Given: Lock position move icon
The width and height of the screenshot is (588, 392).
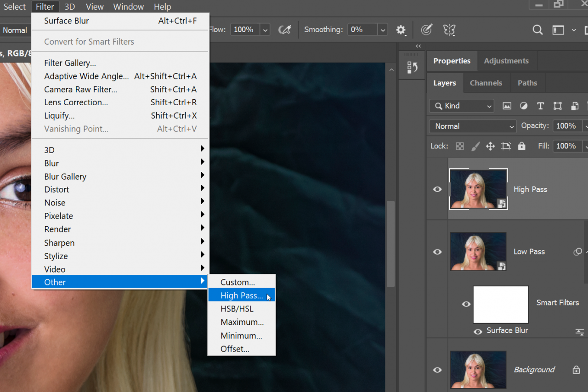Looking at the screenshot, I should pos(490,146).
